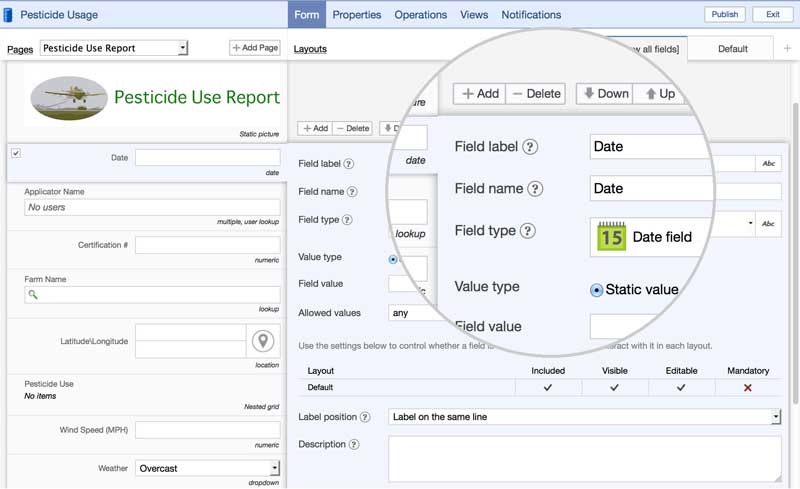The width and height of the screenshot is (800, 489).
Task: Expand the Field type dropdown arrow
Action: [x=750, y=223]
